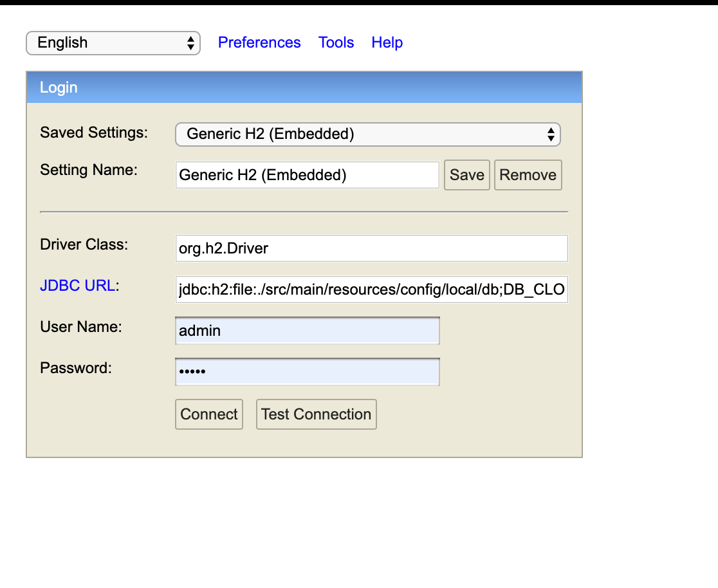
Task: Click into the Password field
Action: 307,371
